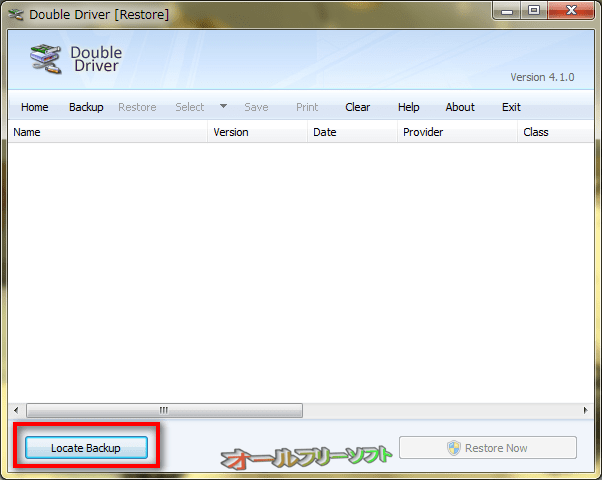The width and height of the screenshot is (602, 480).
Task: Click Exit to quit Double Driver
Action: coord(511,107)
